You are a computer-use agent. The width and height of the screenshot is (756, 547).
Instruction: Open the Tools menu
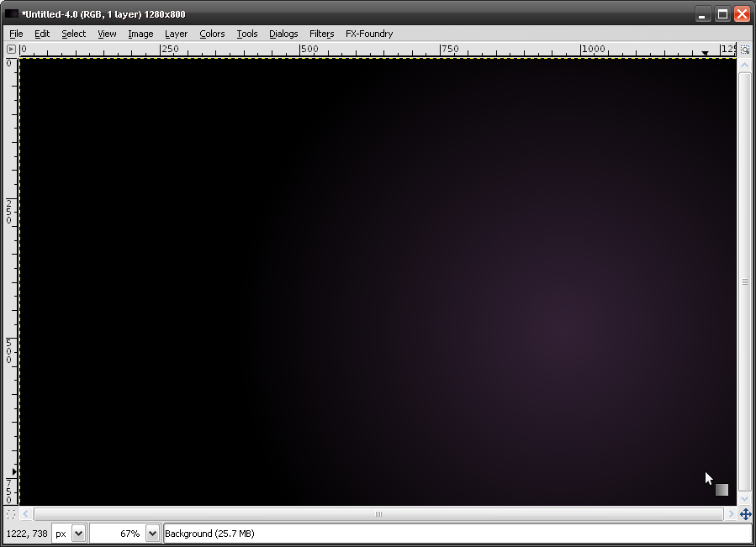tap(247, 34)
